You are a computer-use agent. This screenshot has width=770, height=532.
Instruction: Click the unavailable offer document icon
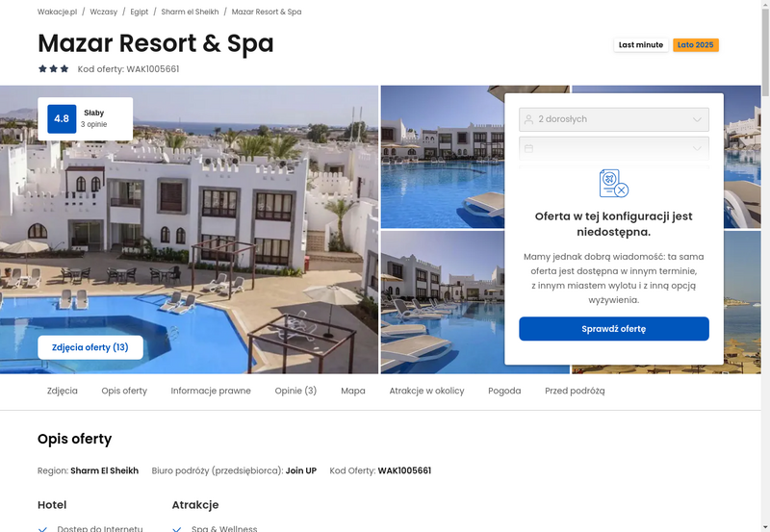click(614, 183)
